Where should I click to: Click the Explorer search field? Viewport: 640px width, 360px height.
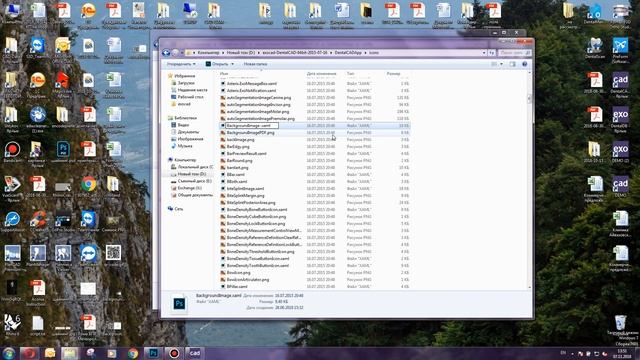click(514, 53)
